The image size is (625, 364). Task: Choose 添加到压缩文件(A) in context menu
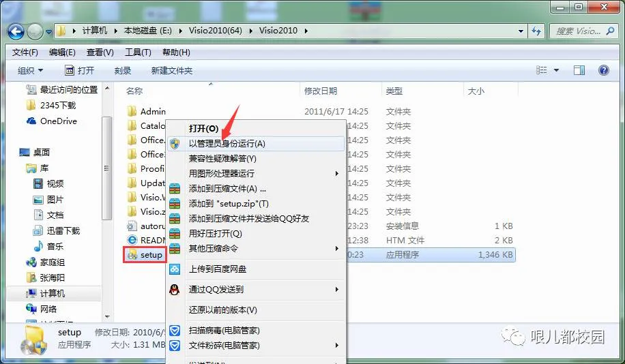point(255,188)
